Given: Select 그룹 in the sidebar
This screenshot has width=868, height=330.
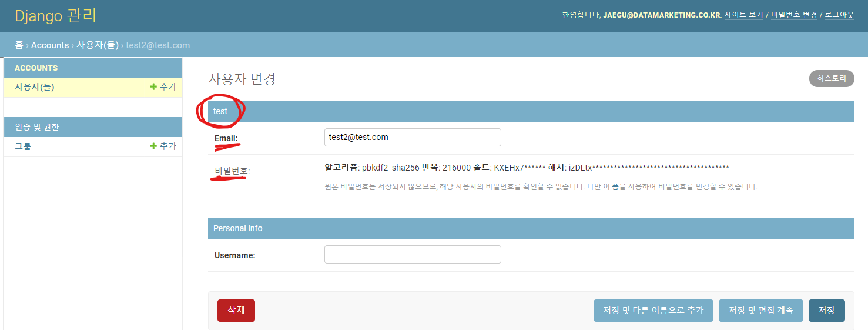Looking at the screenshot, I should (x=23, y=146).
